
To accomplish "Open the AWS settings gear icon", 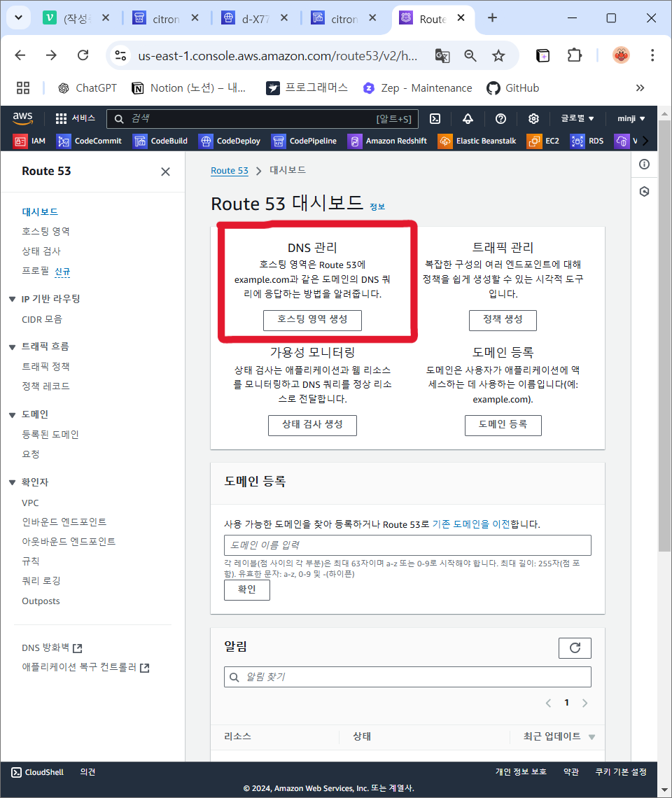I will [533, 118].
